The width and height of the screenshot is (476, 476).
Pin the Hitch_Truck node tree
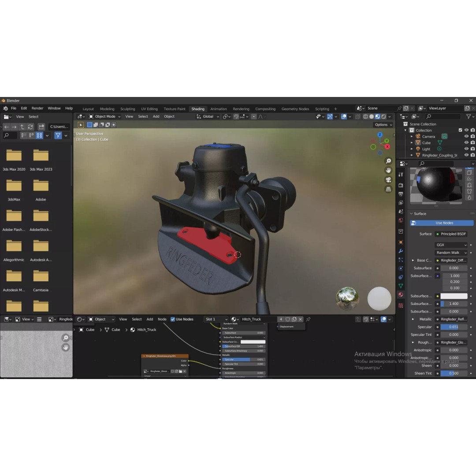(308, 319)
